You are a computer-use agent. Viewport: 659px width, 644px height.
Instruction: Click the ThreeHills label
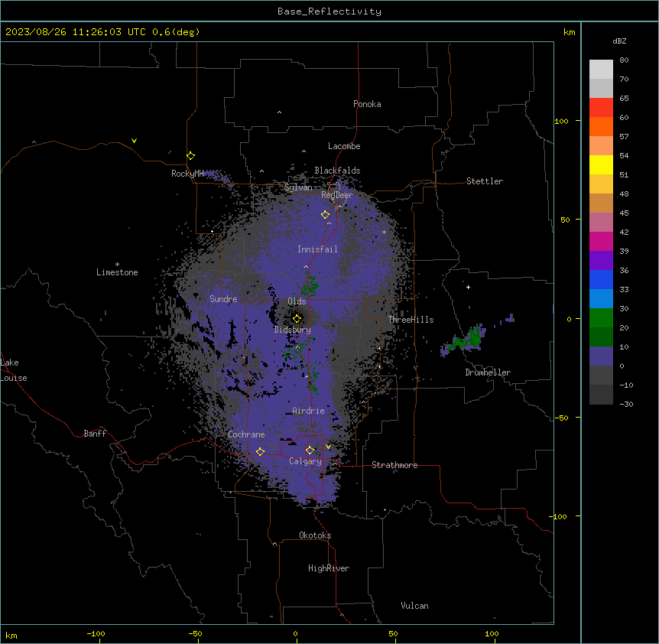tap(411, 320)
